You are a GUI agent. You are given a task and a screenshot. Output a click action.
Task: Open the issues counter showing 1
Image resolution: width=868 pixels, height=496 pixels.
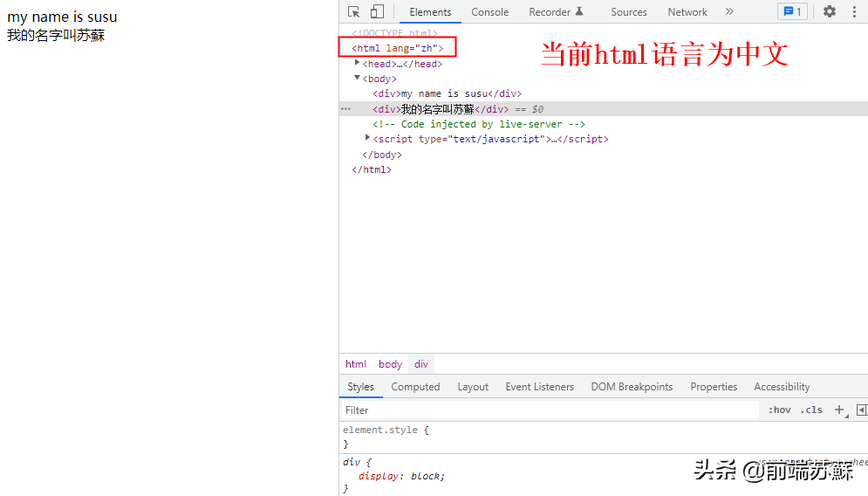[792, 11]
